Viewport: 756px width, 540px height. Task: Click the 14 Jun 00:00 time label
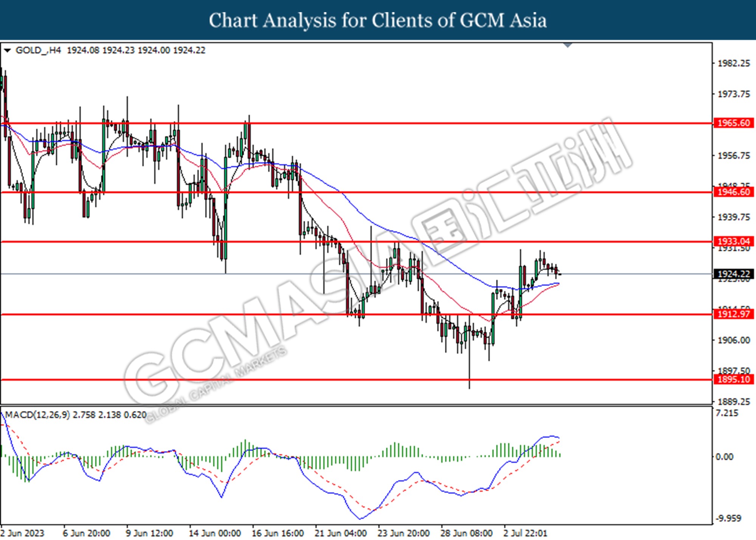215,533
